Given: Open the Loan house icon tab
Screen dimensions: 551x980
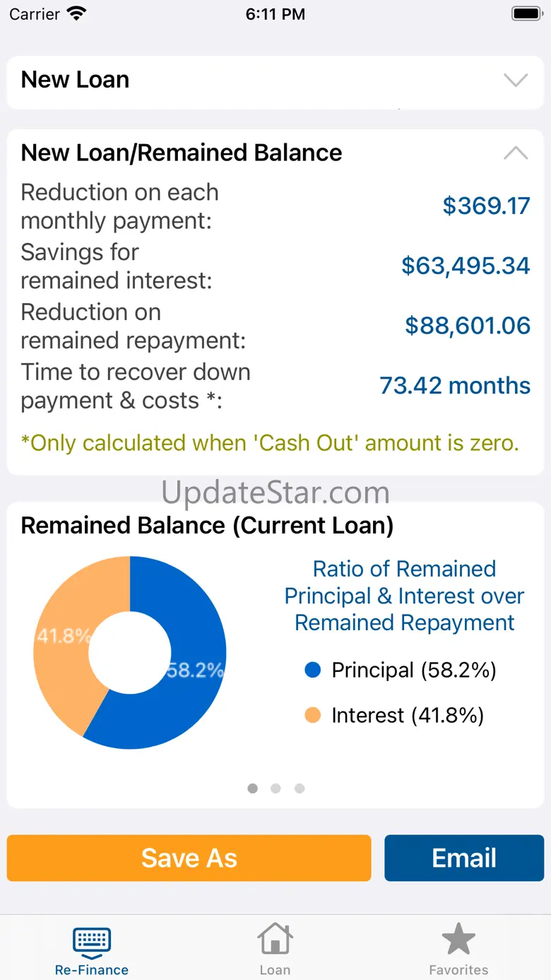Looking at the screenshot, I should point(275,940).
